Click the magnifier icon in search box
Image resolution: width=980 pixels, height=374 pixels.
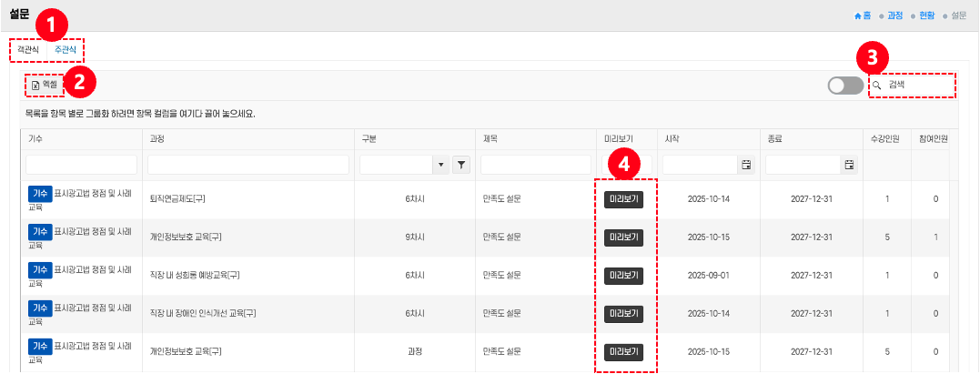click(877, 86)
